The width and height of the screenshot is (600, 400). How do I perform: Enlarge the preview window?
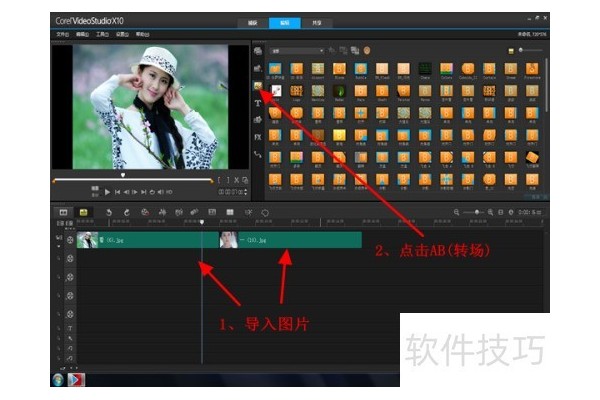[x=245, y=180]
